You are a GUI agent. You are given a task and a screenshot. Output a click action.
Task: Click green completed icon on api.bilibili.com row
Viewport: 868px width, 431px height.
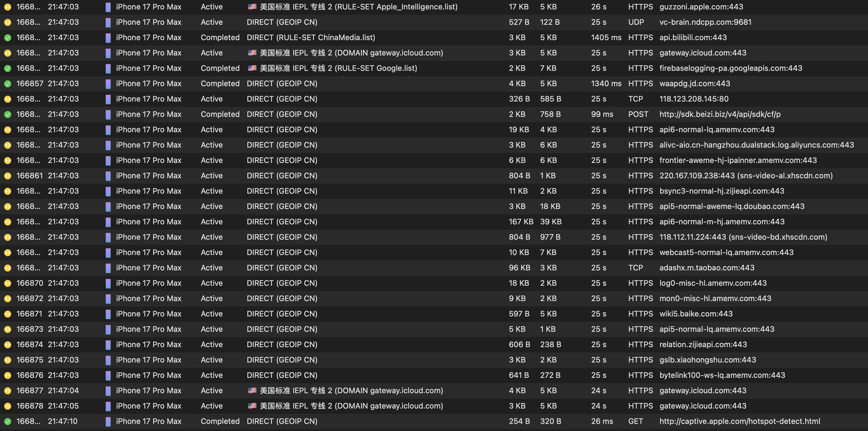click(7, 38)
